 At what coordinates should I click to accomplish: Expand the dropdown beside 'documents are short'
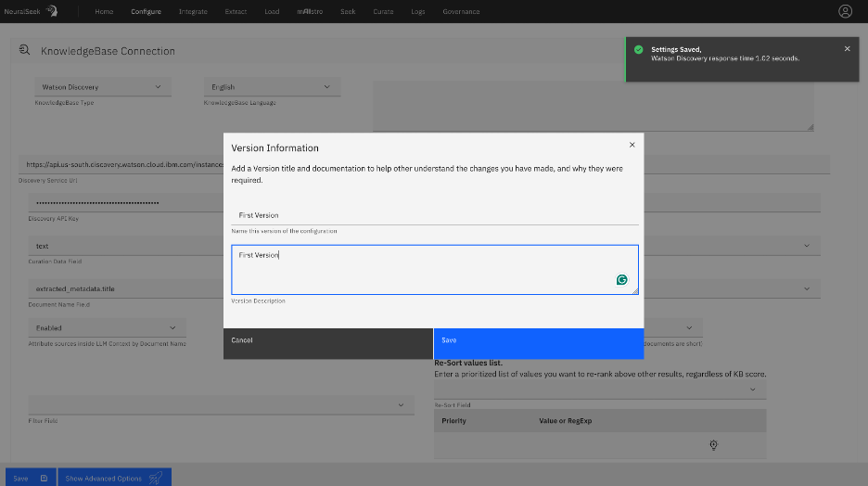[689, 327]
